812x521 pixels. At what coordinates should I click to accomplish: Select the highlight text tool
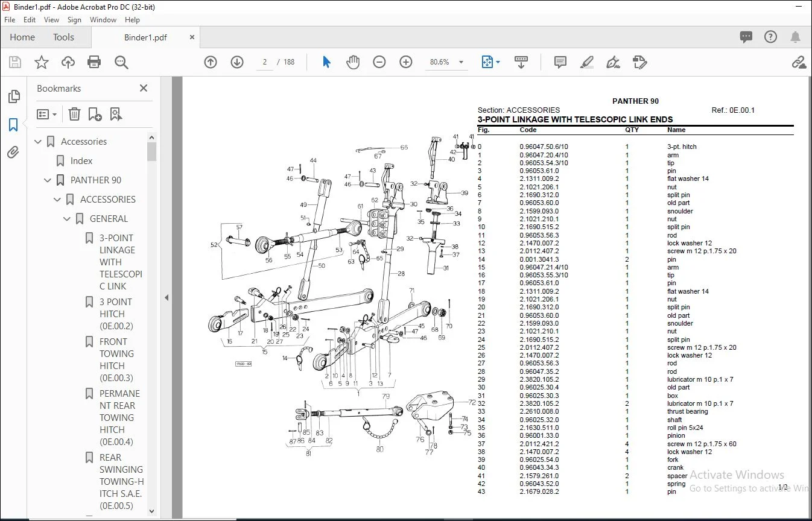(586, 62)
